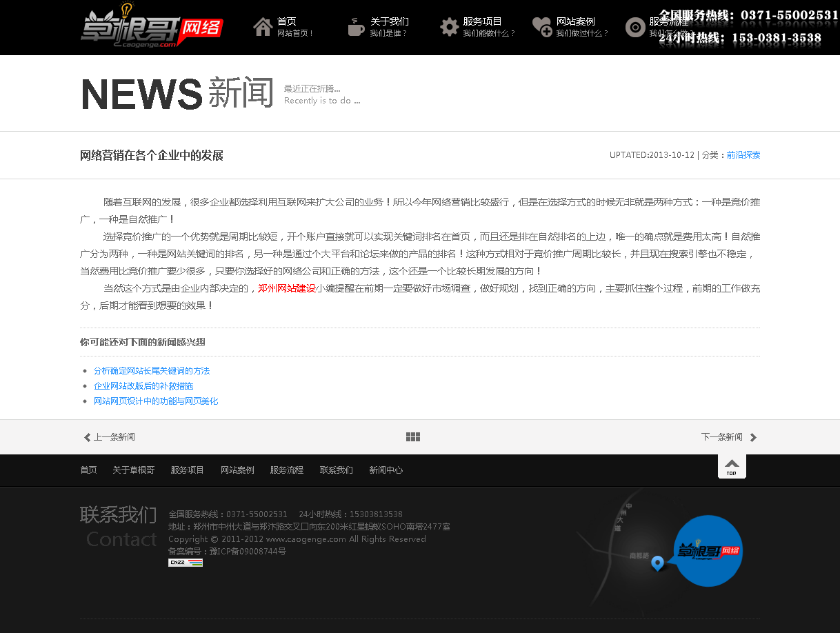
Task: Click the blue map location pin
Action: (658, 564)
